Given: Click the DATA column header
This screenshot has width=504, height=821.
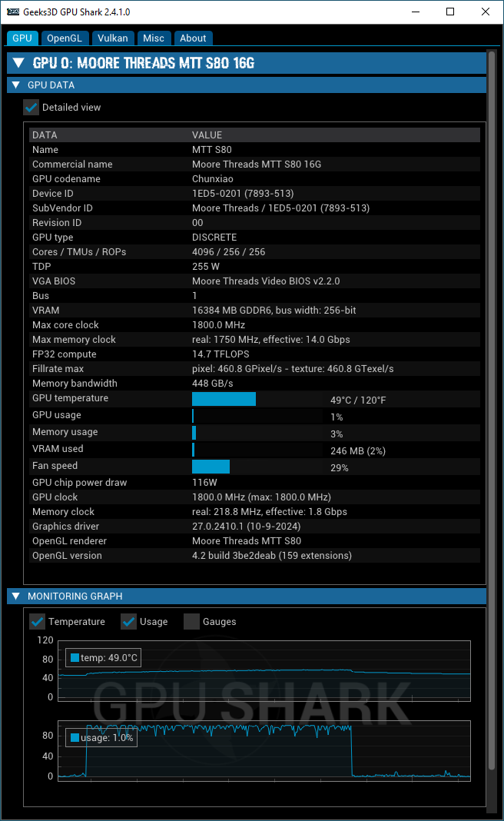Looking at the screenshot, I should [x=45, y=135].
